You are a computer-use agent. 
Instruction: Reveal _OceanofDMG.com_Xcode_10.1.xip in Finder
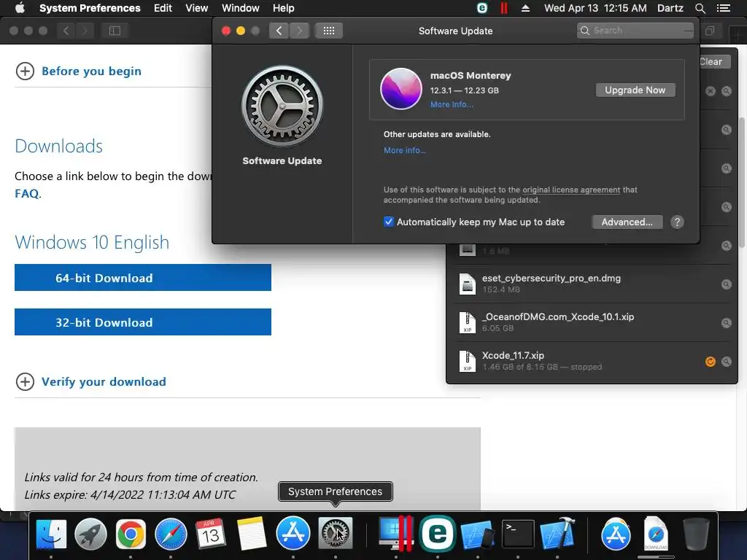[726, 323]
